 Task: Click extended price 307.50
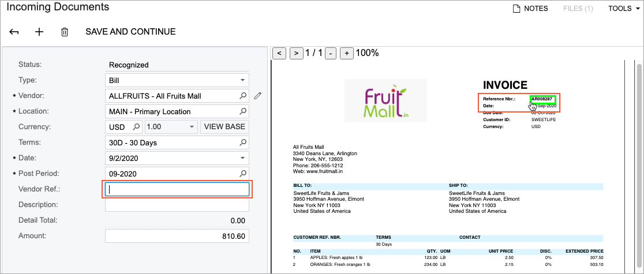pos(596,258)
